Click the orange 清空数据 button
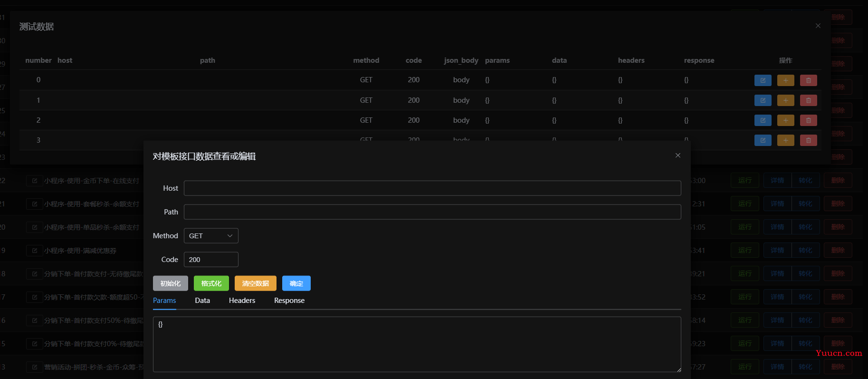 (x=256, y=283)
